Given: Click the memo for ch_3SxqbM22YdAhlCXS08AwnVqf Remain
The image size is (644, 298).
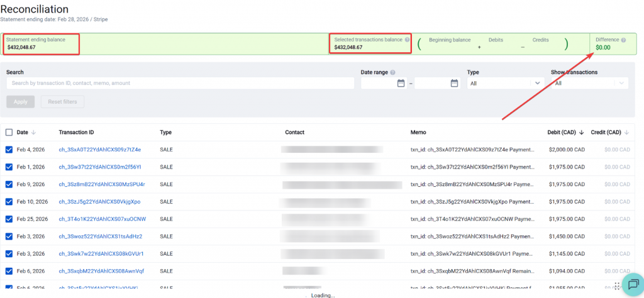Looking at the screenshot, I should point(472,271).
